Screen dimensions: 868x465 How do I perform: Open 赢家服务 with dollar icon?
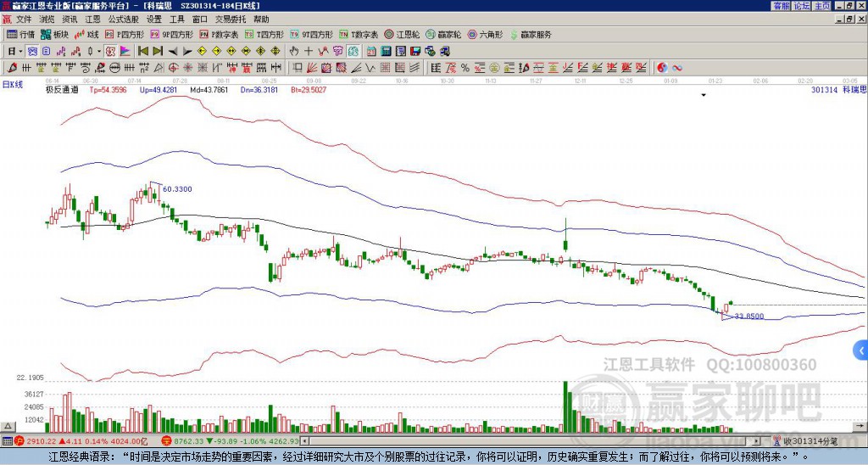(531, 34)
